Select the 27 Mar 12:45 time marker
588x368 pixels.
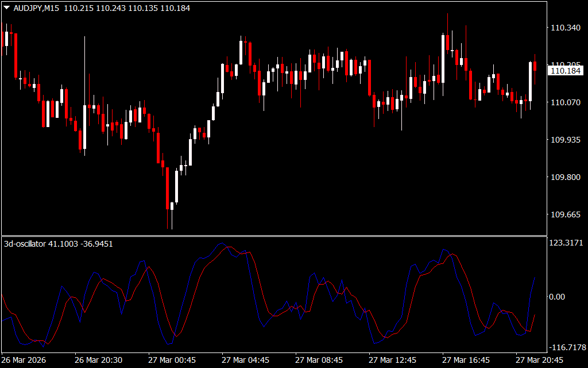coord(392,360)
